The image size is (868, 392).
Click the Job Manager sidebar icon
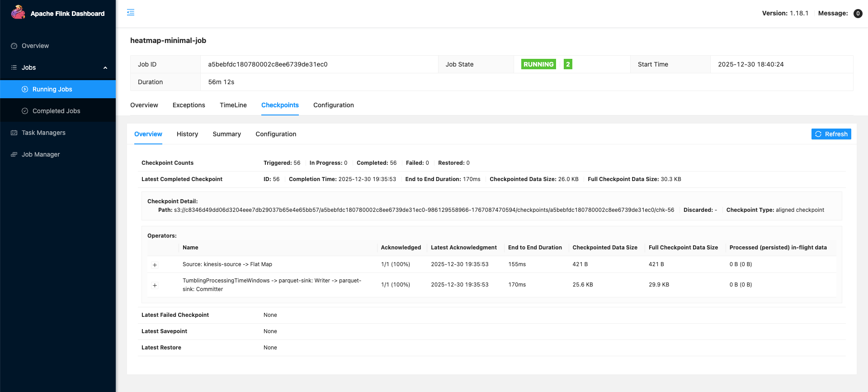pos(14,154)
